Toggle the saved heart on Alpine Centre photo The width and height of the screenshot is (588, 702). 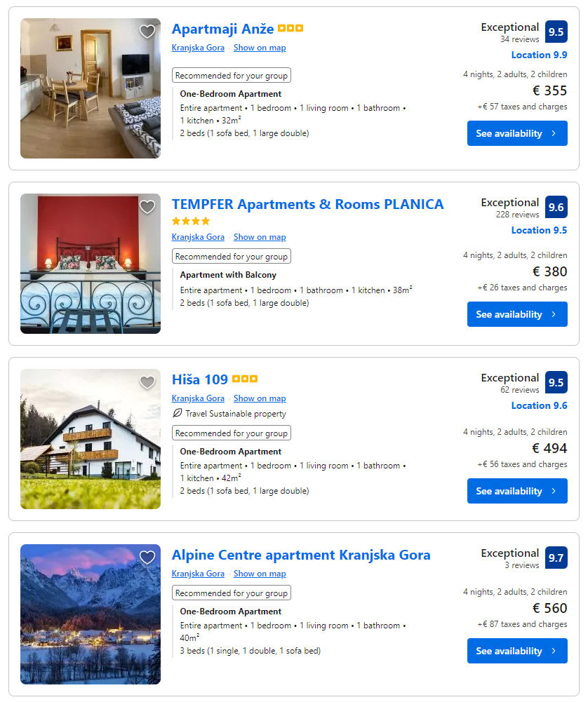[147, 558]
